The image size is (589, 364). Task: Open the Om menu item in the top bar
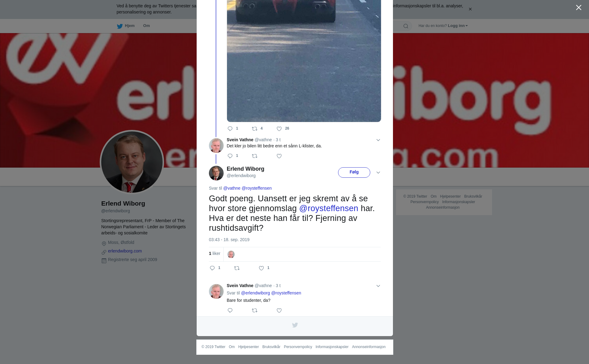coord(147,26)
